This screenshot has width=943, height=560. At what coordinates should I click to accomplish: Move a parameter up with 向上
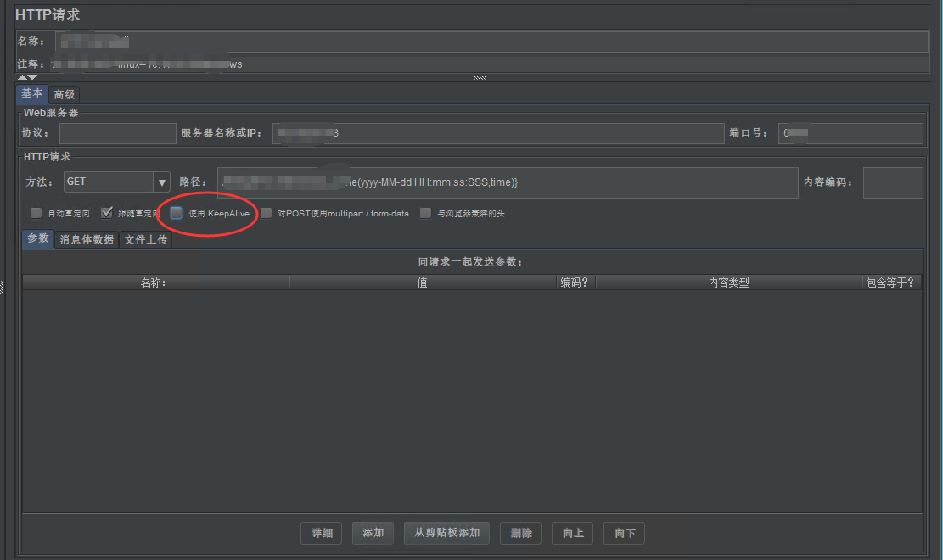(x=572, y=533)
